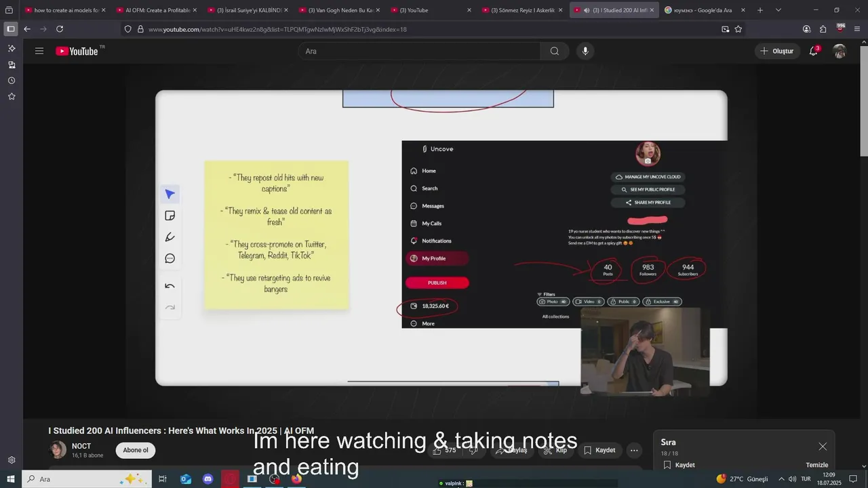This screenshot has height=488, width=868.
Task: Open Firefox icon on the taskbar
Action: point(296,479)
